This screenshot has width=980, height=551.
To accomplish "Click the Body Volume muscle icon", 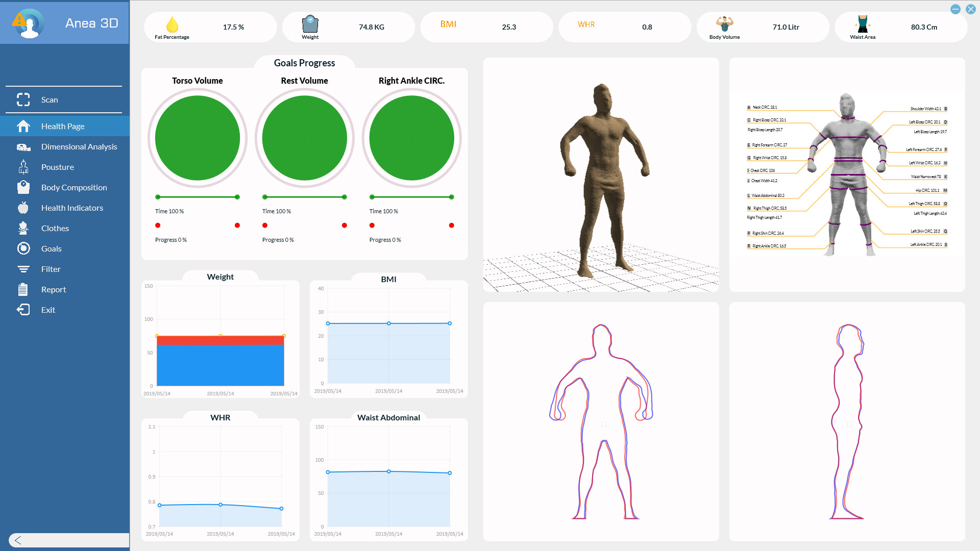I will pos(725,24).
